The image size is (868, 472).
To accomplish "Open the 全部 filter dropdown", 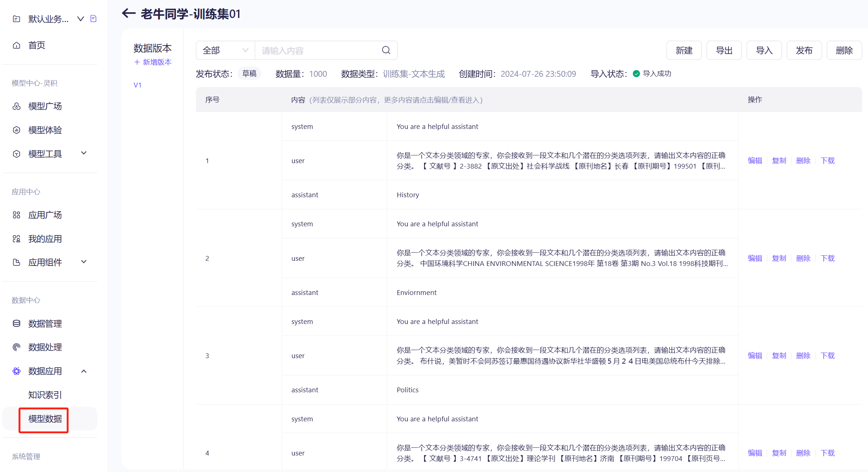I will tap(225, 50).
